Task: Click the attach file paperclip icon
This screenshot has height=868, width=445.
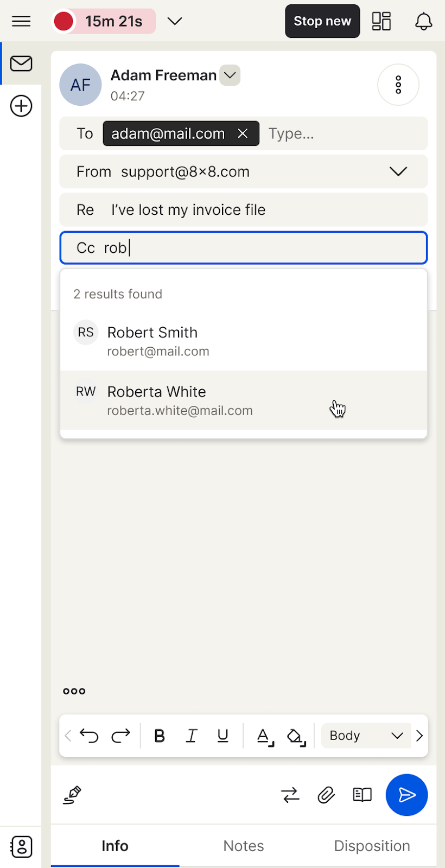Action: [326, 795]
